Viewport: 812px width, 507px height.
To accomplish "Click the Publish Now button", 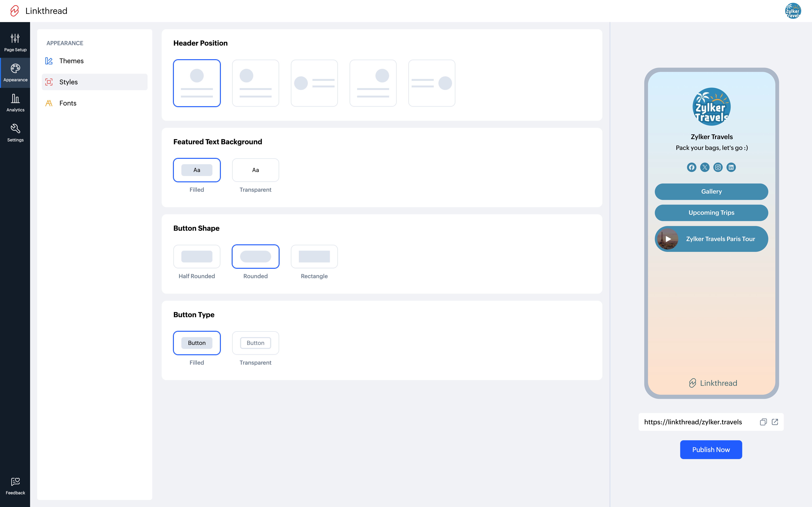I will point(711,449).
